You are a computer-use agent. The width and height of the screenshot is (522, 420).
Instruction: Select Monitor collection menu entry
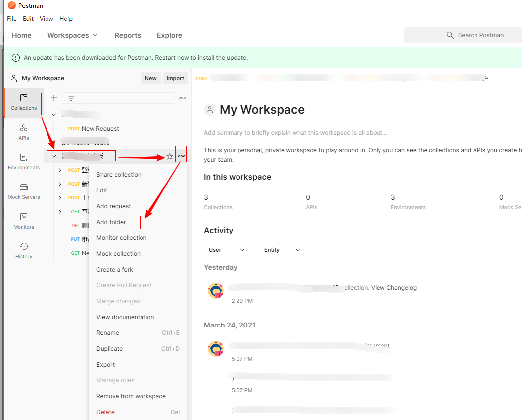(138, 238)
